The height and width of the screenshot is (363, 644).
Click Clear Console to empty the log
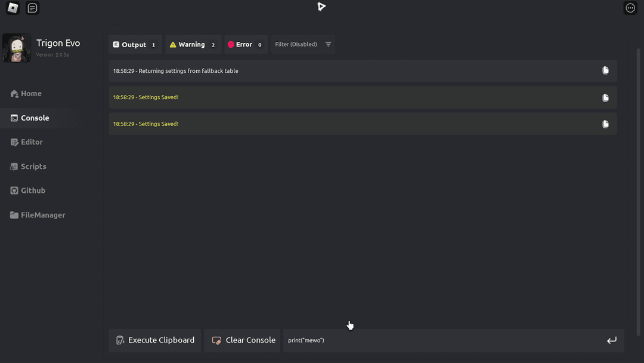(241, 340)
